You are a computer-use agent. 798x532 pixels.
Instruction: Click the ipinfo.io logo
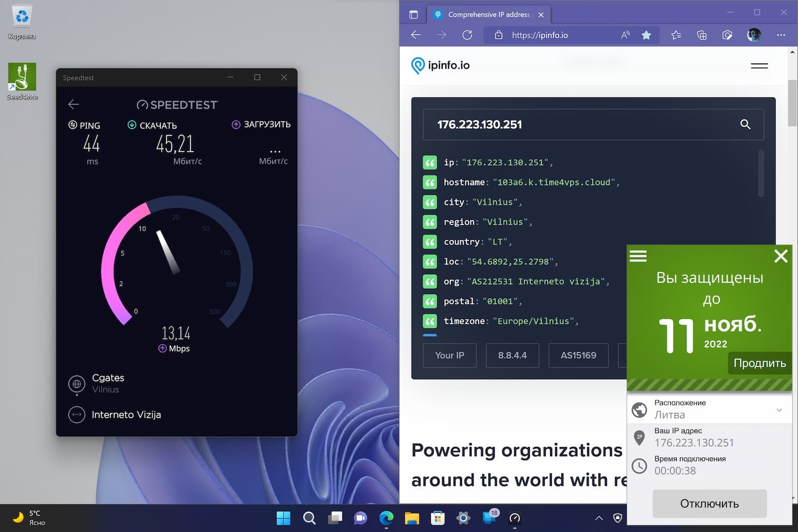[x=440, y=65]
